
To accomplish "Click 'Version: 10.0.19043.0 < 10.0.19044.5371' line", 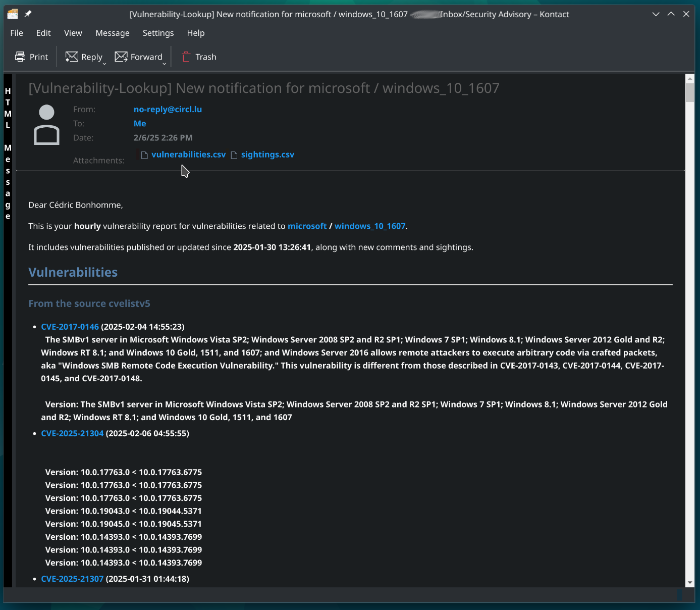I will [124, 511].
